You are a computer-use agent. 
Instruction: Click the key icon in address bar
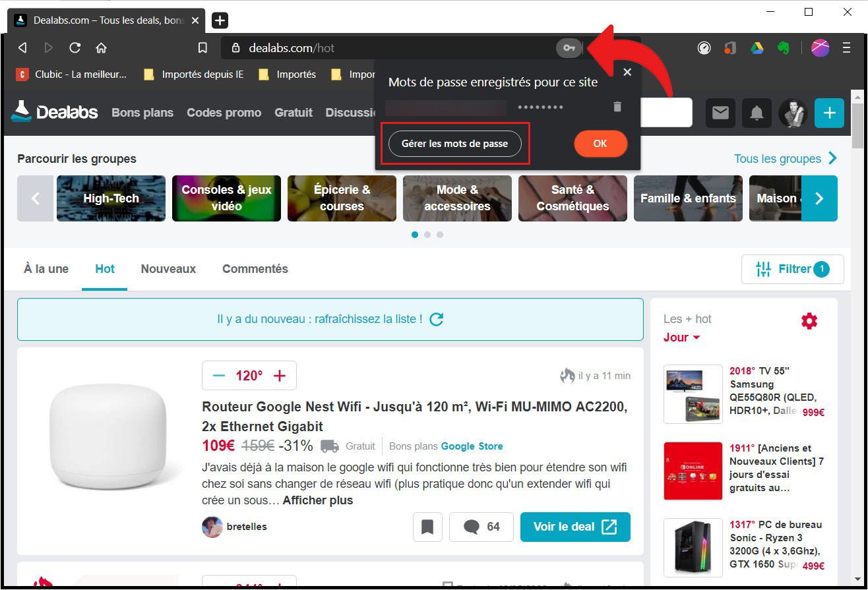coord(570,47)
